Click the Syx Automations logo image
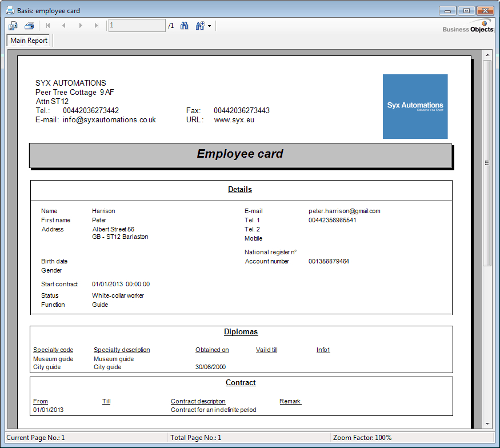 [x=415, y=106]
